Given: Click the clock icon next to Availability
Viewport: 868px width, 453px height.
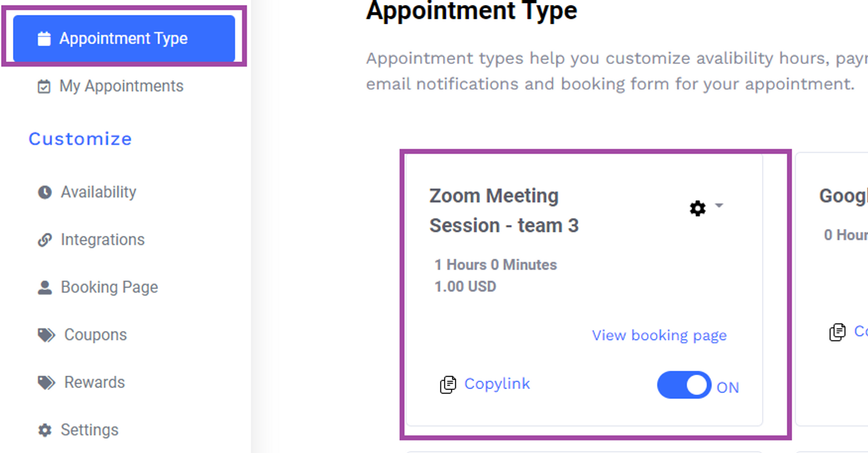Looking at the screenshot, I should [45, 192].
